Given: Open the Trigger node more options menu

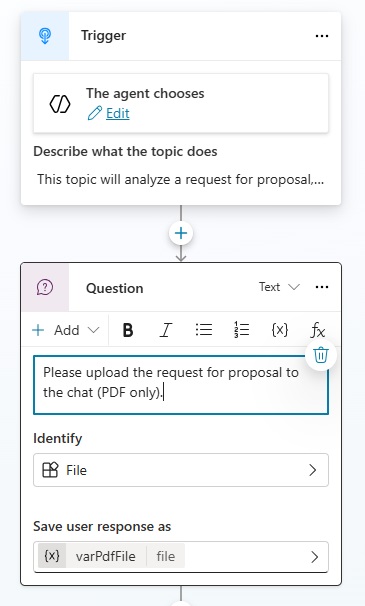Looking at the screenshot, I should click(322, 36).
